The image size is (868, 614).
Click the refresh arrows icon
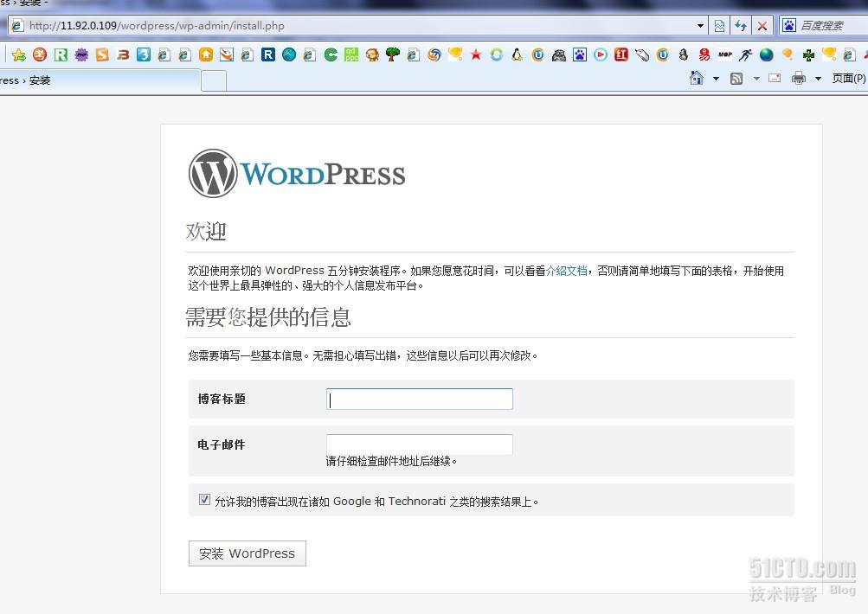coord(741,25)
